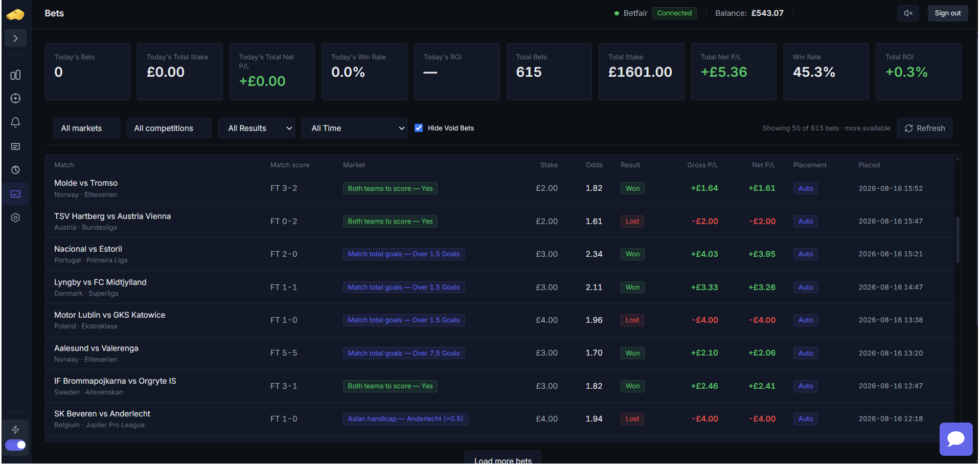Select Motor Lublin vs GKS Katowice match

coord(499,320)
